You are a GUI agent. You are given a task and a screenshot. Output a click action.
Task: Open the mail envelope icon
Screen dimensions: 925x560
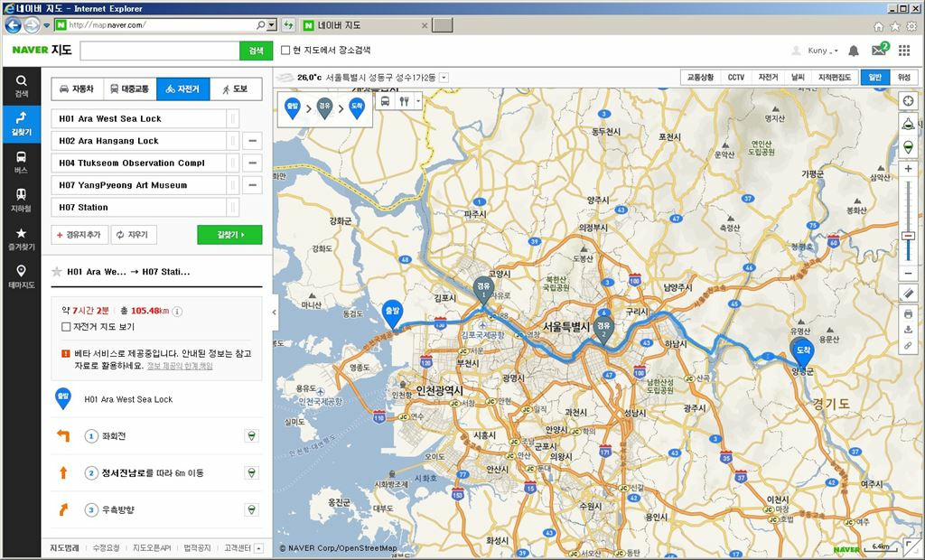click(879, 51)
